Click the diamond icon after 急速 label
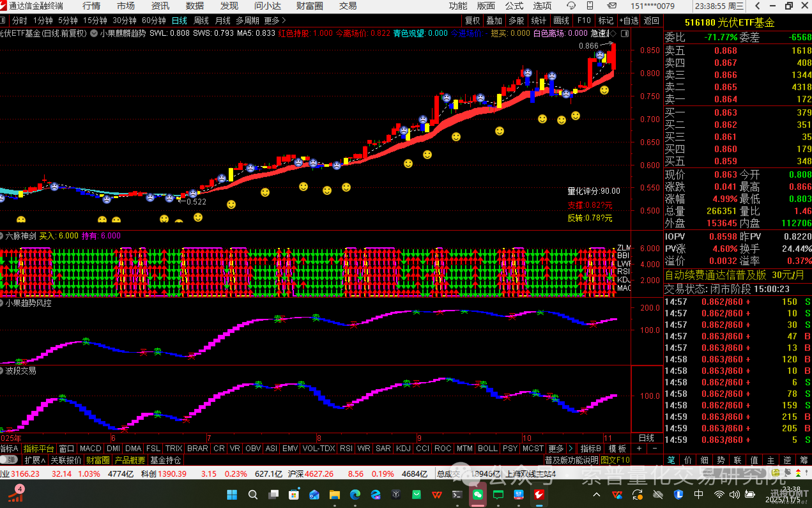Viewport: 812px width, 508px height. (x=613, y=33)
